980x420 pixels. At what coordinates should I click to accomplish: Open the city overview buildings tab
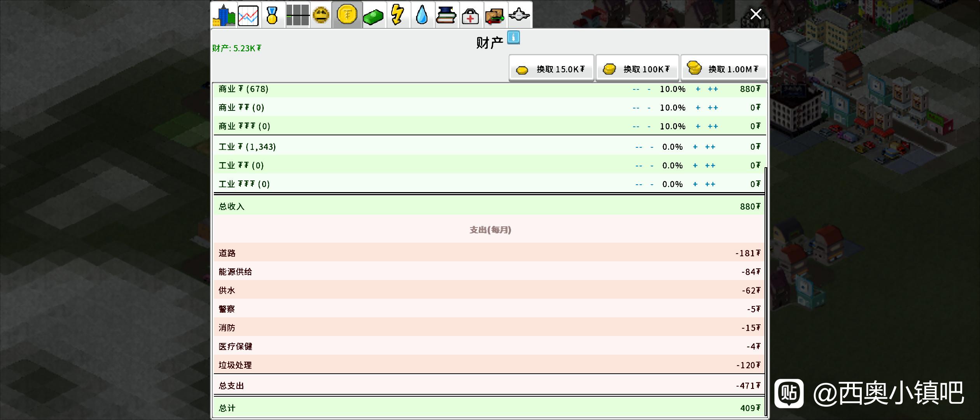224,15
